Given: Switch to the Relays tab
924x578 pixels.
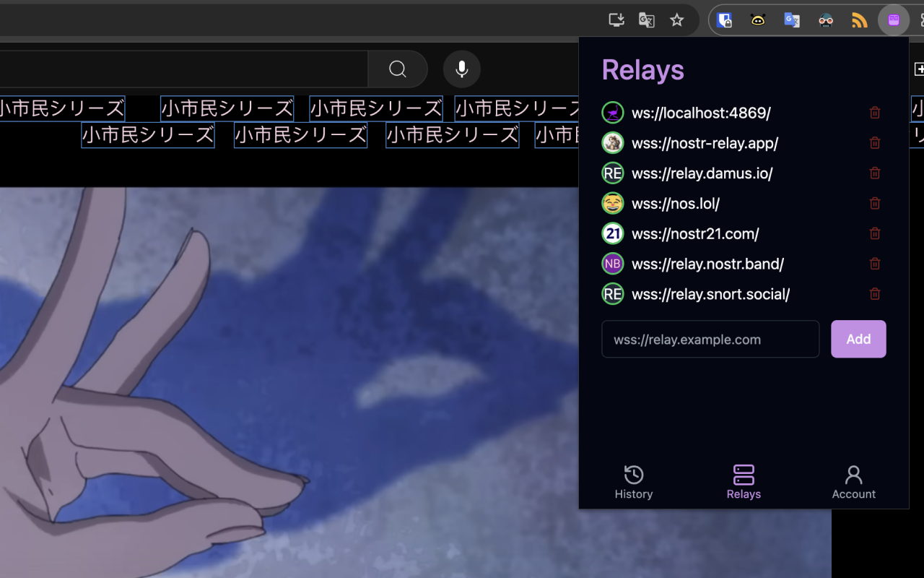Looking at the screenshot, I should [x=744, y=482].
